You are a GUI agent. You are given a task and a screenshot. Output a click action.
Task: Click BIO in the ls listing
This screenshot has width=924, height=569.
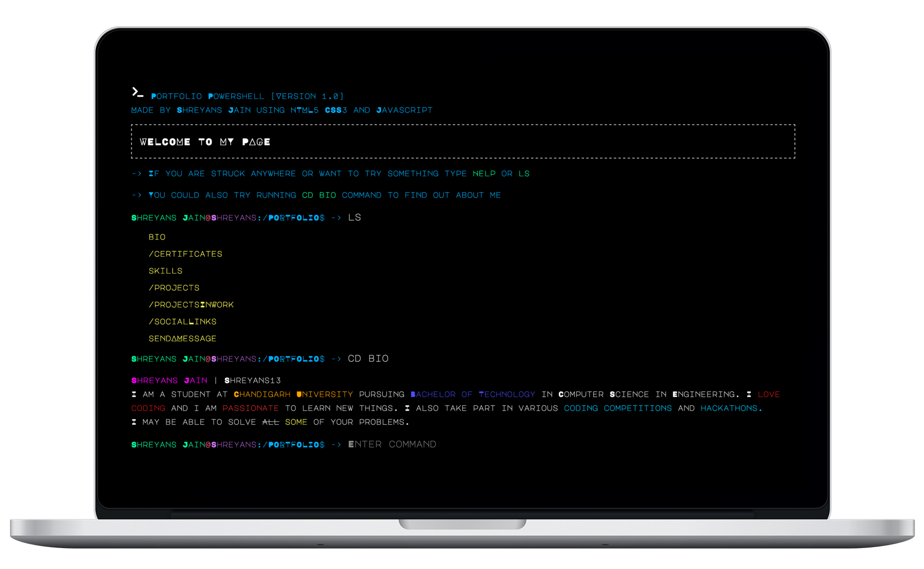click(x=157, y=237)
